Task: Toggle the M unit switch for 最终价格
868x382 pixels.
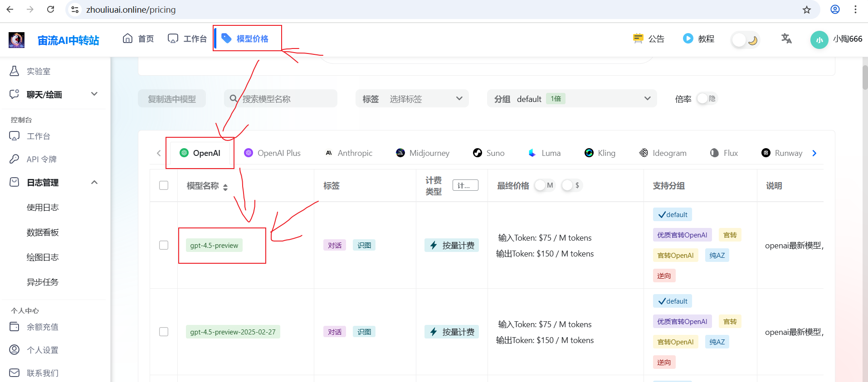Action: pos(545,185)
